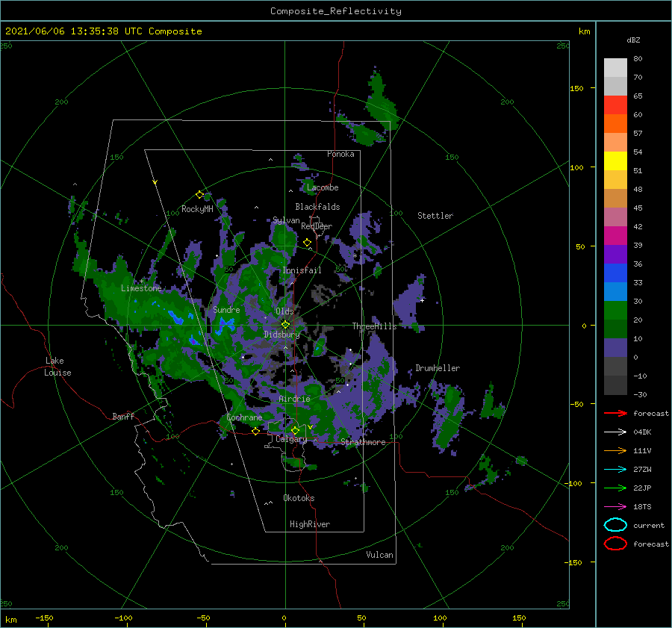Click the km unit label at bottom left
The image size is (672, 628).
(10, 620)
